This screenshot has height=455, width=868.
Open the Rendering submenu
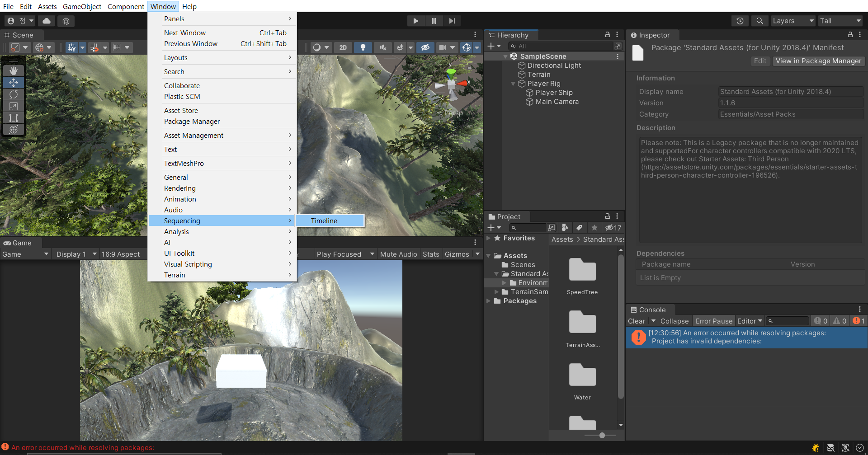(x=222, y=188)
